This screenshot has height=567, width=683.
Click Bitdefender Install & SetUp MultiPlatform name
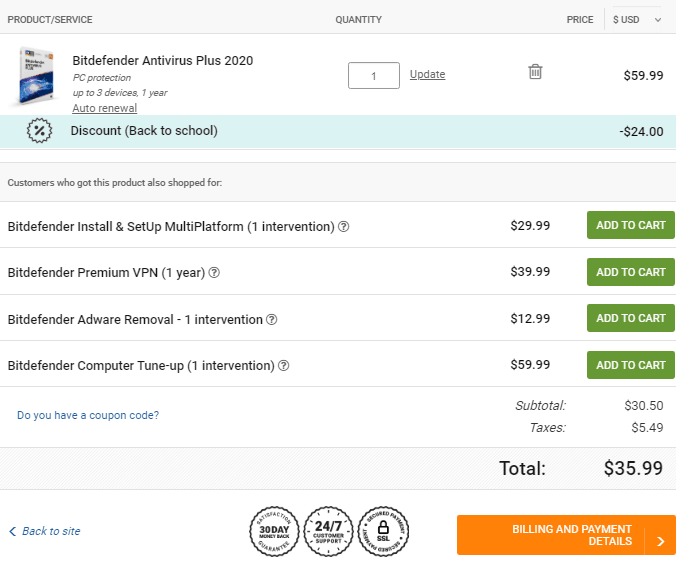point(171,227)
